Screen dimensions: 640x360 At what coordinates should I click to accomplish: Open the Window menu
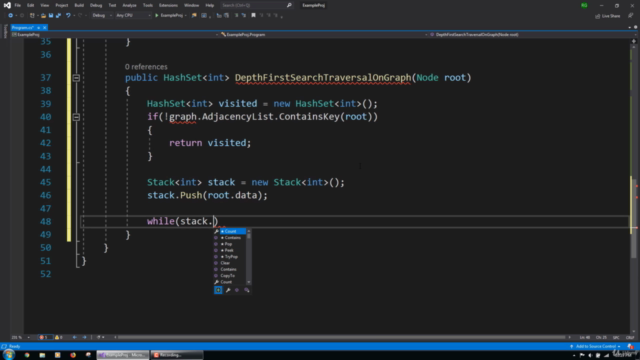(191, 5)
